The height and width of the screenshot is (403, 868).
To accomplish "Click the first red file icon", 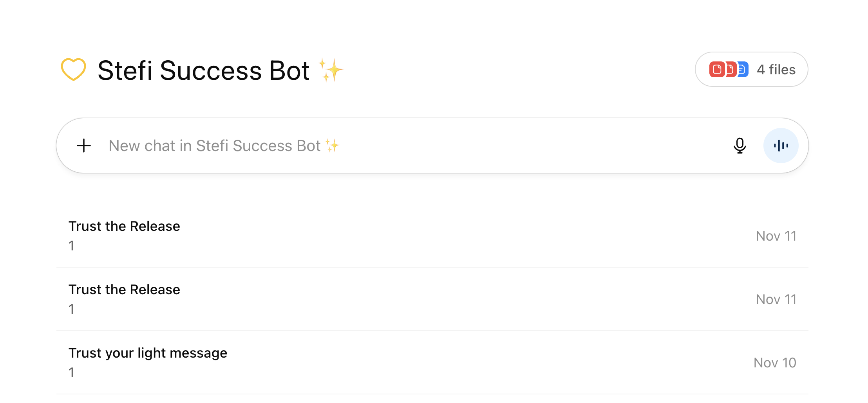I will click(x=716, y=70).
